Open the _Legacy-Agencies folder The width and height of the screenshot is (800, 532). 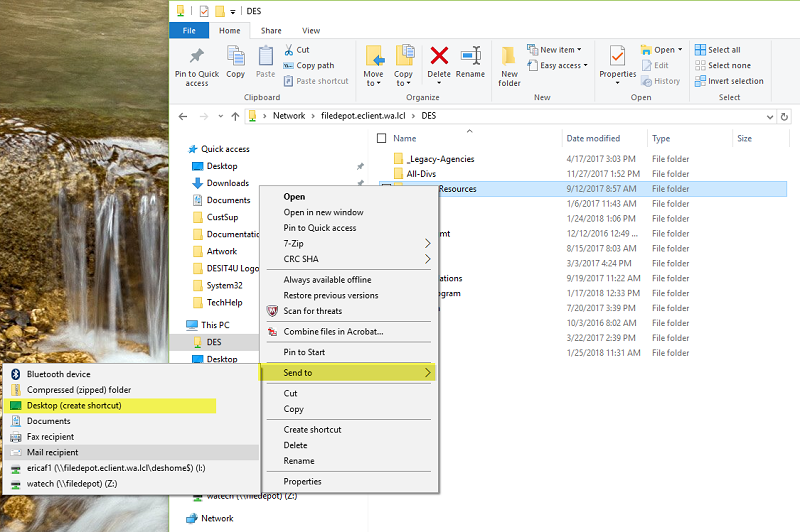coord(440,159)
